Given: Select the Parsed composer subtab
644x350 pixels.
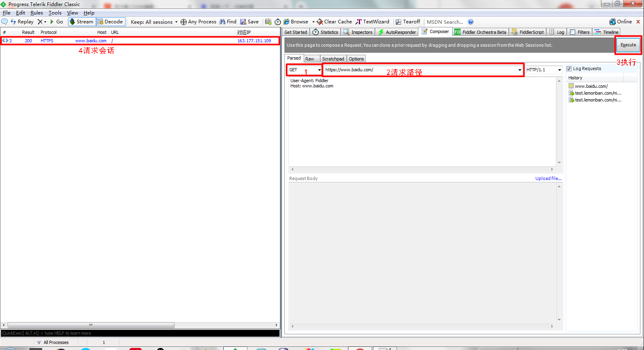Looking at the screenshot, I should 294,58.
